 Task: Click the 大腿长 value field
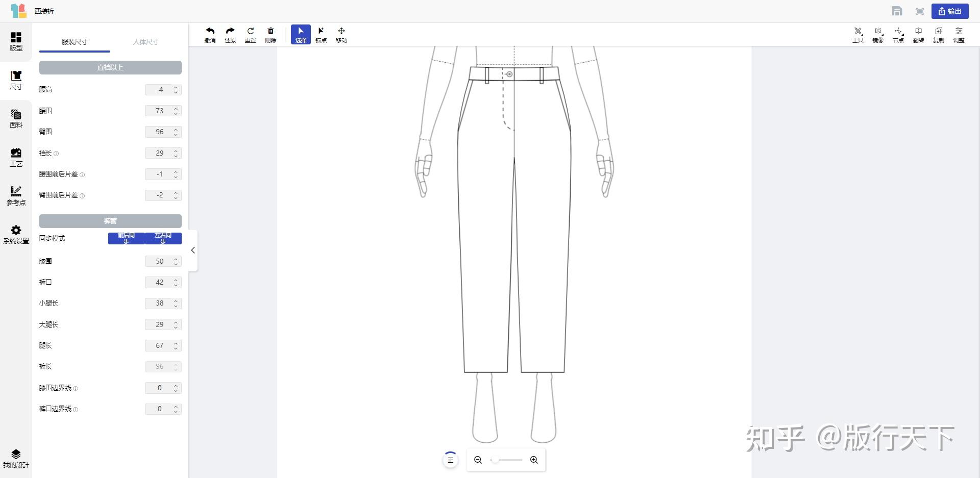pyautogui.click(x=163, y=324)
